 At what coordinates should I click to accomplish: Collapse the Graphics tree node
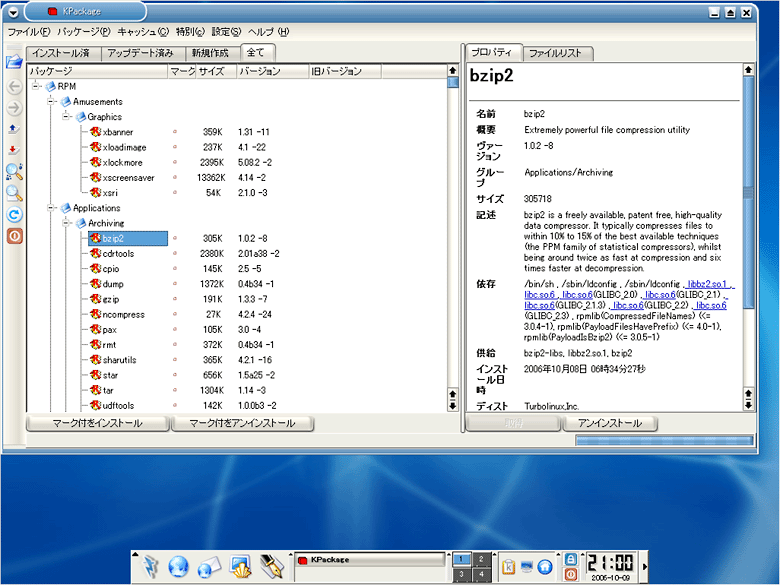click(66, 116)
